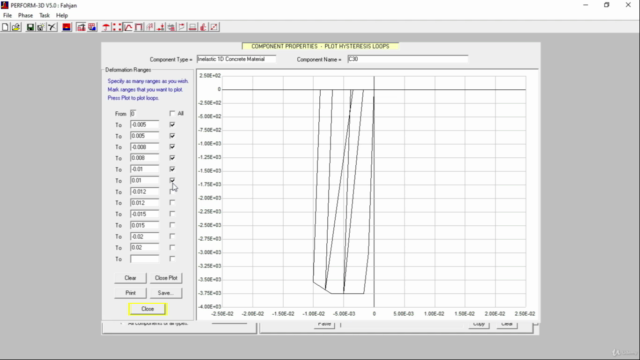Click the To field containing 0.008
Viewport: 640px width, 360px height.
point(144,158)
